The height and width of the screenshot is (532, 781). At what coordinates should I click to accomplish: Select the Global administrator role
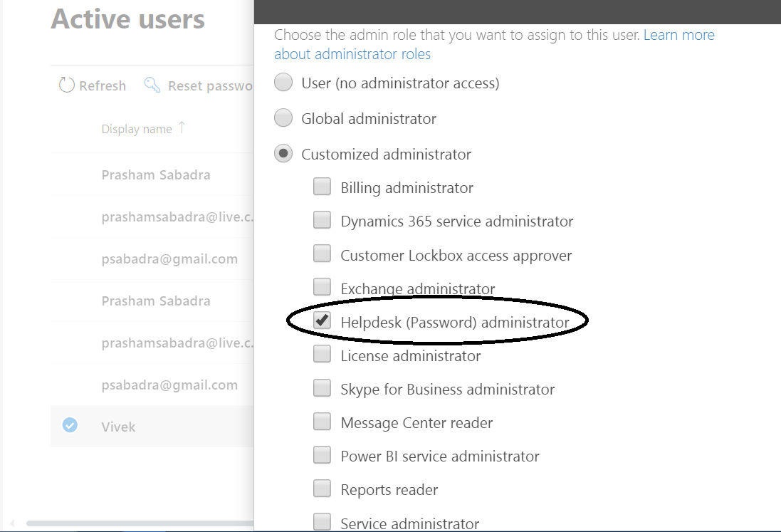[x=283, y=118]
